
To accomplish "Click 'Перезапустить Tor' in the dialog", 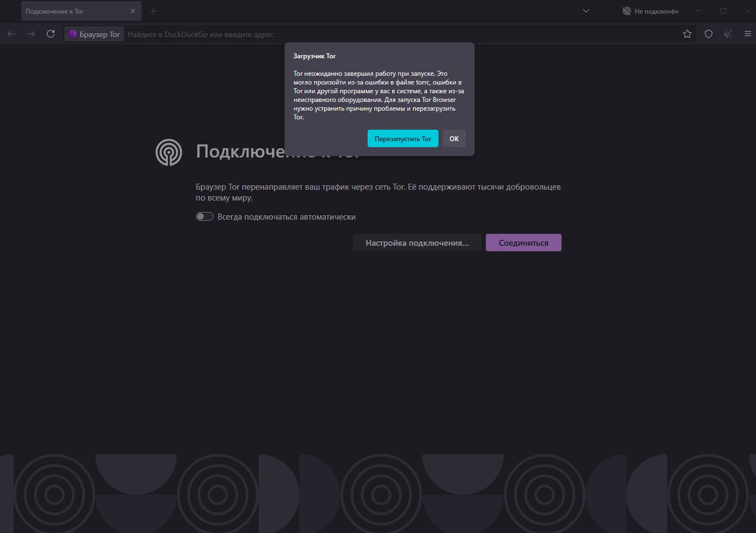I will coord(403,138).
